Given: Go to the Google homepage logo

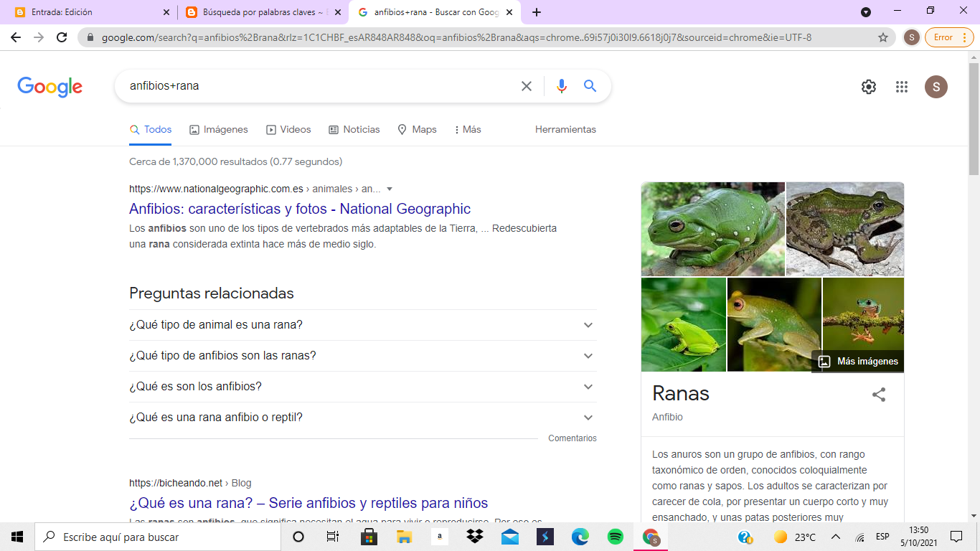Looking at the screenshot, I should (x=50, y=87).
